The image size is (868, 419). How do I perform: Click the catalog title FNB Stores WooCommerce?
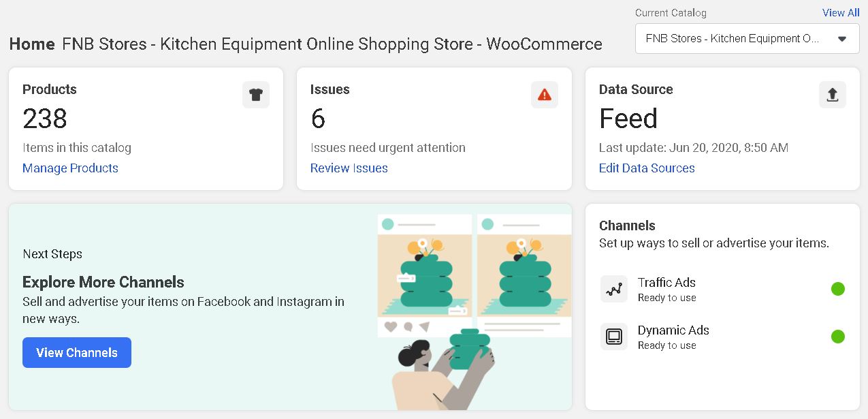332,44
